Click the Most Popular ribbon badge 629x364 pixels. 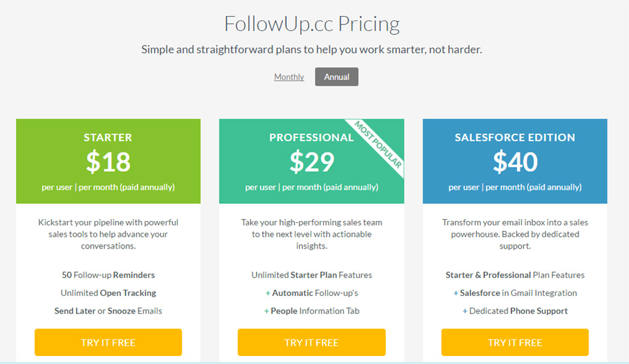coord(378,144)
